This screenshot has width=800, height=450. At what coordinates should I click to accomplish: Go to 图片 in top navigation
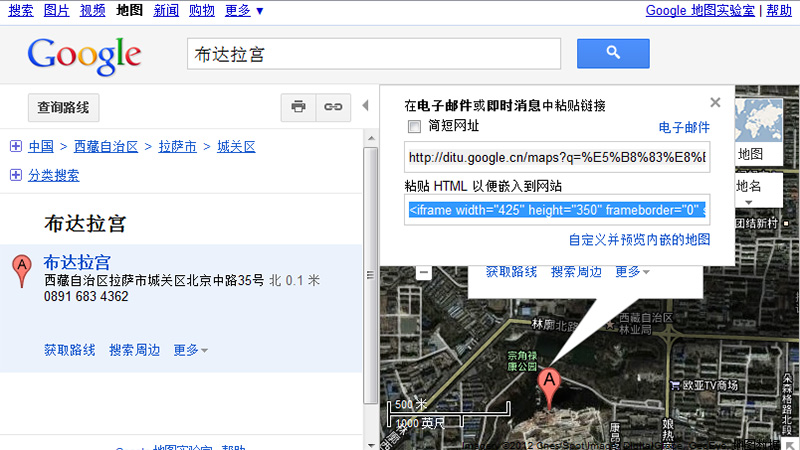click(57, 10)
